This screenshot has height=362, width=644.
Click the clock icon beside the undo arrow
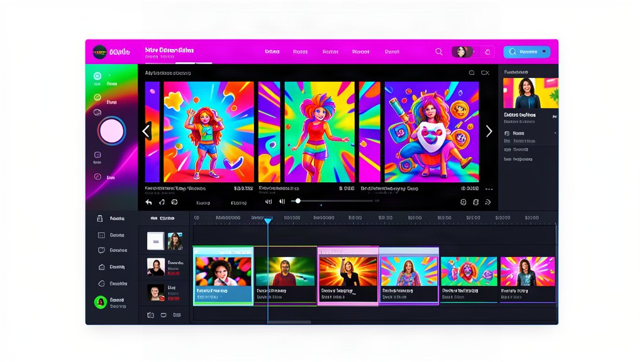click(x=175, y=202)
